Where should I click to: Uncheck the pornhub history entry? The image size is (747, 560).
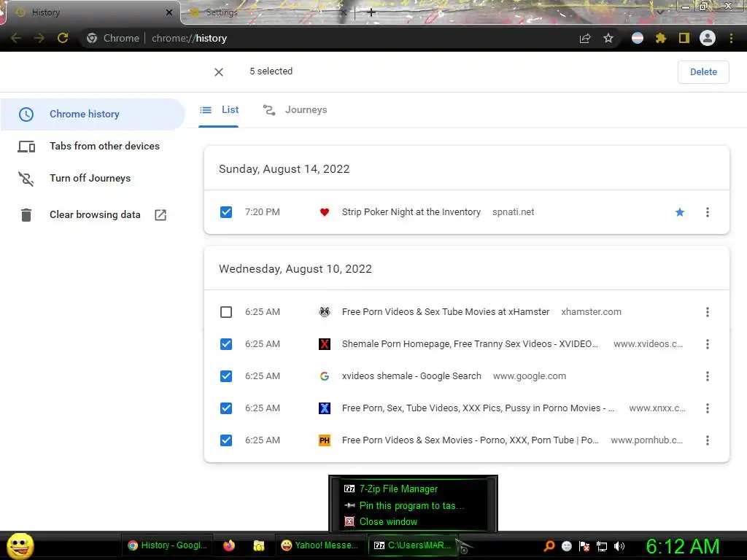coord(226,440)
